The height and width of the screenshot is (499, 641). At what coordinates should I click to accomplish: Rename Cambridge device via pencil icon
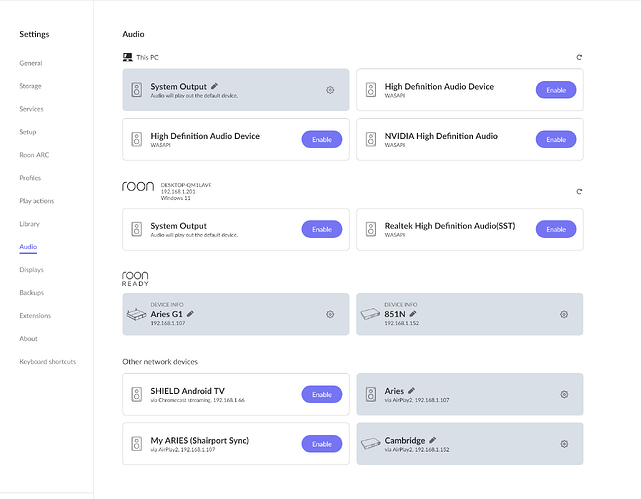[x=433, y=440]
